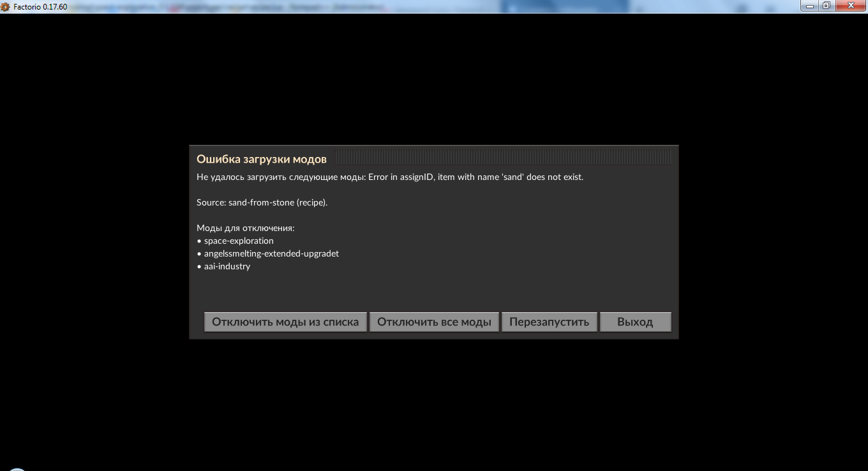Screen dimensions: 868x471
Task: Click the Windows Start orb
Action: click(17, 469)
